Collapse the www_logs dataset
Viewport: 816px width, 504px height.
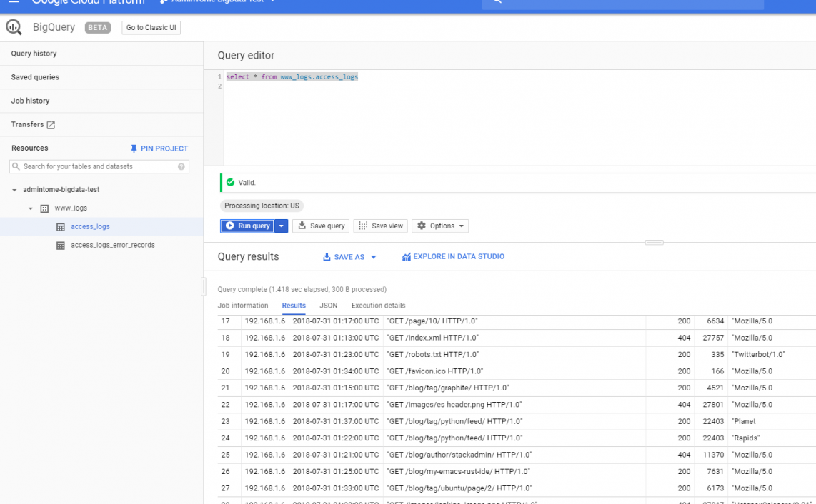[30, 208]
